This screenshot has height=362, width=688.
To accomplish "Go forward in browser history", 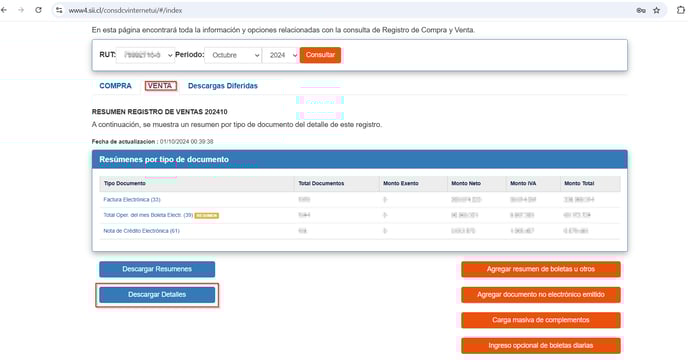I will (21, 10).
